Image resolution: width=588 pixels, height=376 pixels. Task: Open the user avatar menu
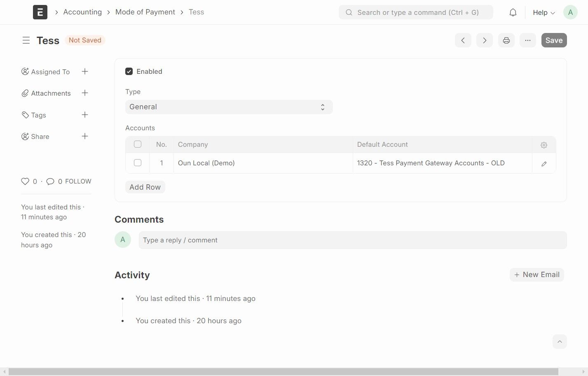pyautogui.click(x=570, y=12)
